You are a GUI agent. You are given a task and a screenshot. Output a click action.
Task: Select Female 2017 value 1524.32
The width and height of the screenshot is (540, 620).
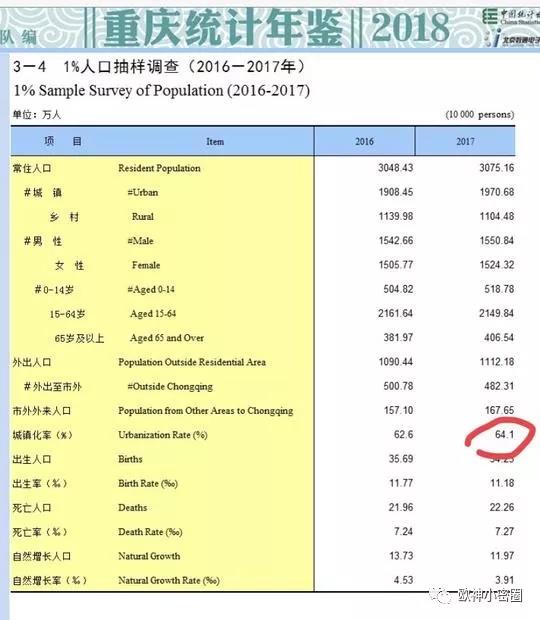pyautogui.click(x=497, y=265)
